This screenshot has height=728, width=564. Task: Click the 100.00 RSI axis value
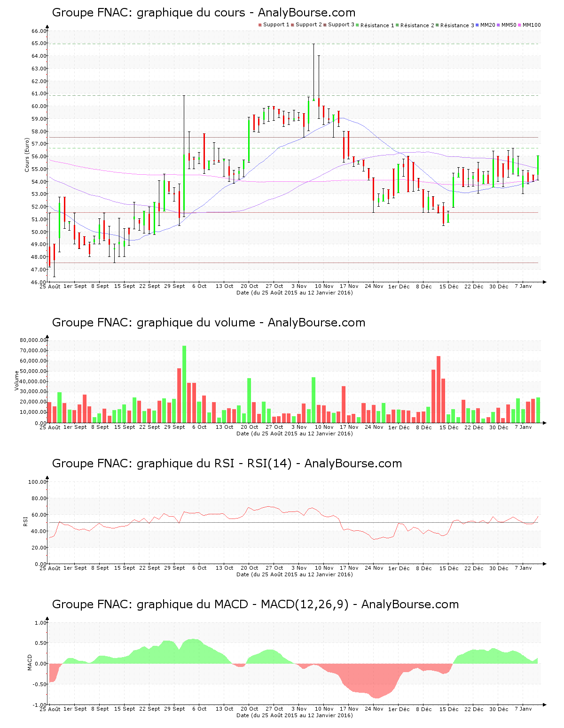click(38, 482)
